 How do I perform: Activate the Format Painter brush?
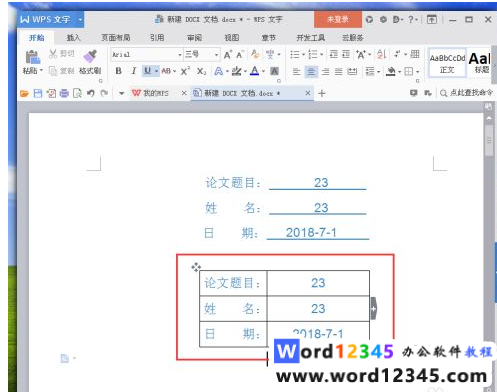[x=90, y=56]
